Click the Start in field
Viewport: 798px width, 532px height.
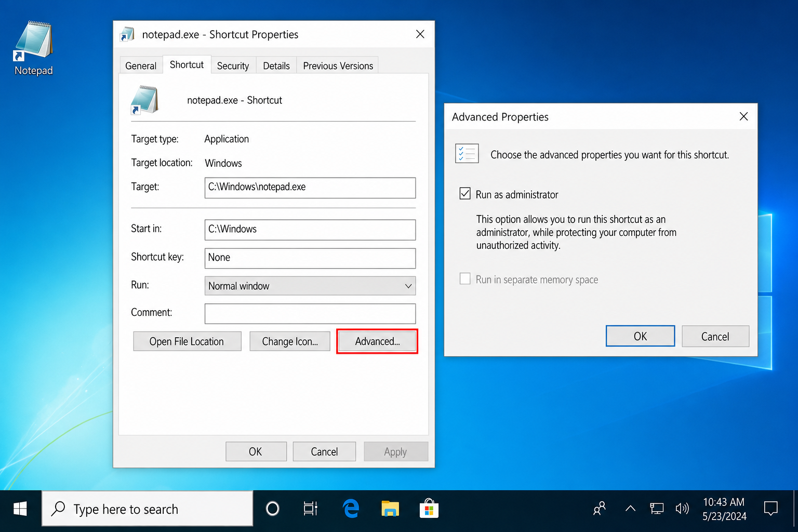[310, 230]
